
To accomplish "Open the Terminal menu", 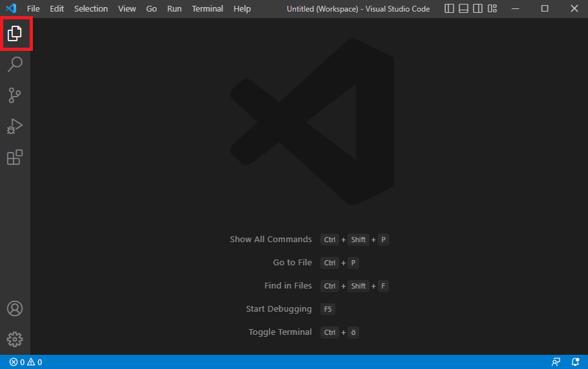I will coord(208,8).
